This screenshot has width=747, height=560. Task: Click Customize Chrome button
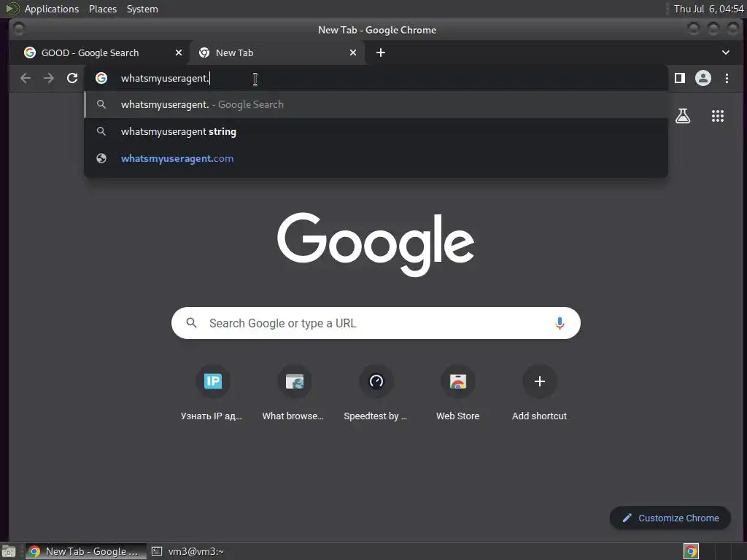(670, 518)
